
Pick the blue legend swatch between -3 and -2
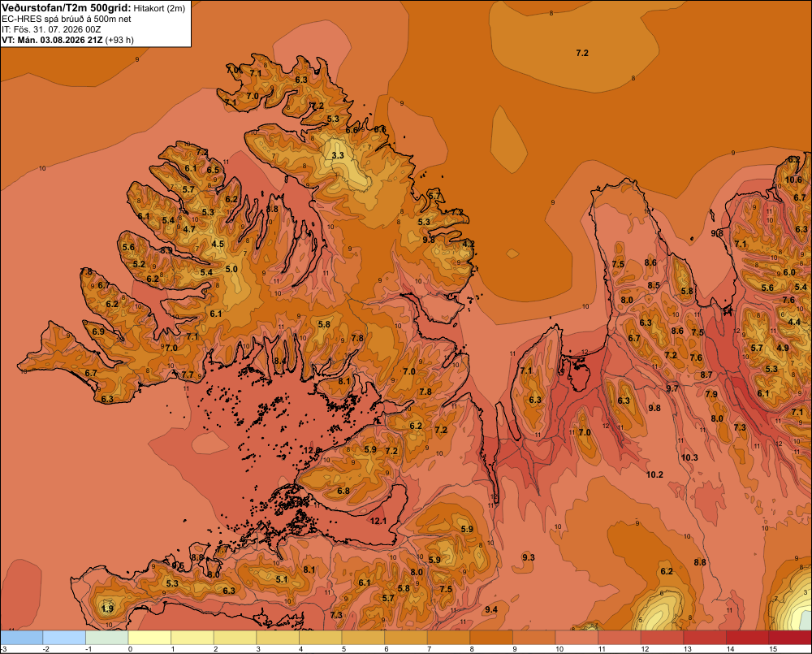click(21, 638)
